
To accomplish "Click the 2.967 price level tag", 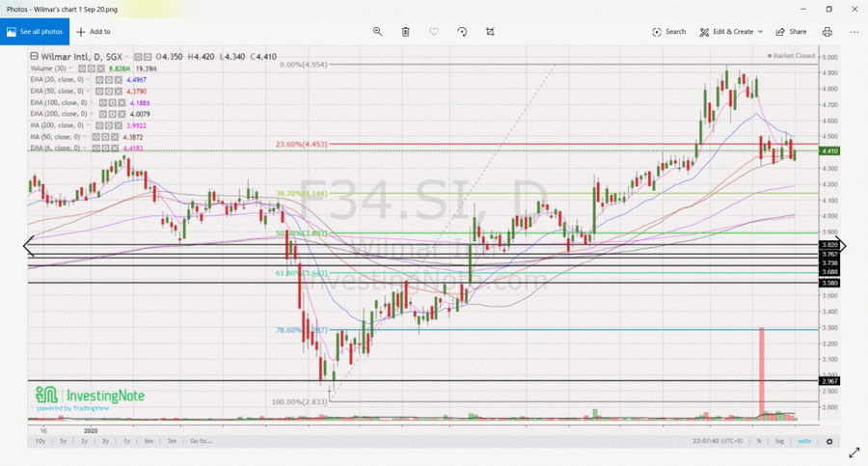I will (x=829, y=381).
